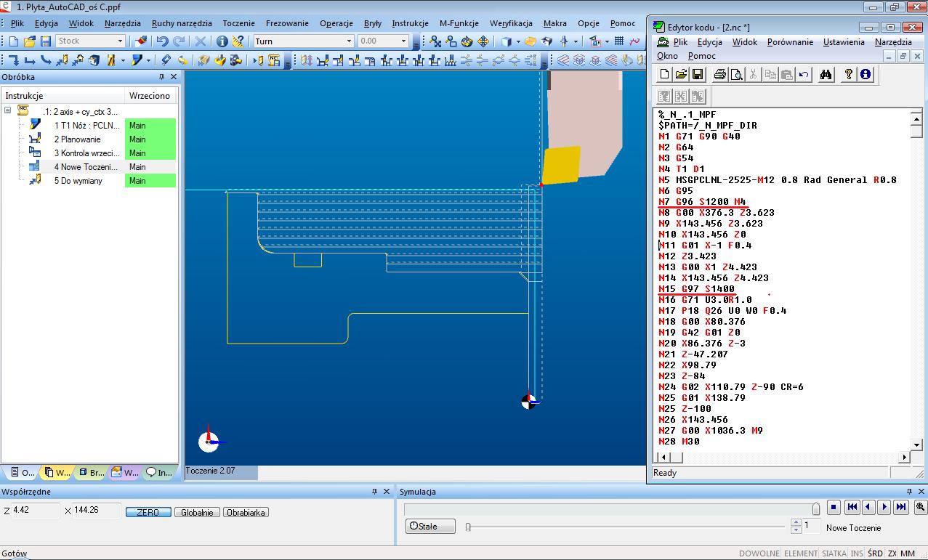
Task: Open the Turn mode dropdown
Action: point(349,41)
